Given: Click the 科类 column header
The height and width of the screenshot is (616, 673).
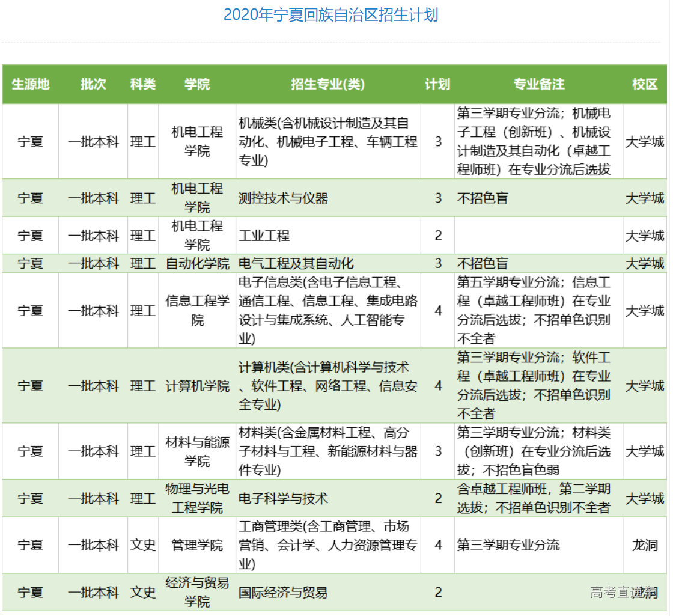Looking at the screenshot, I should point(143,84).
